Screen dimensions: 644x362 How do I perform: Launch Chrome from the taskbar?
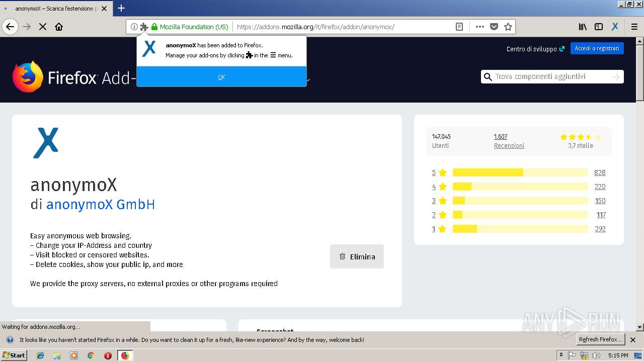point(91,355)
